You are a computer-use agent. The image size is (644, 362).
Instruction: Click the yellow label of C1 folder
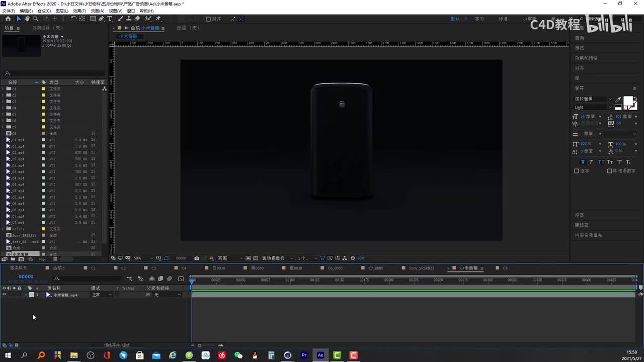pyautogui.click(x=43, y=89)
